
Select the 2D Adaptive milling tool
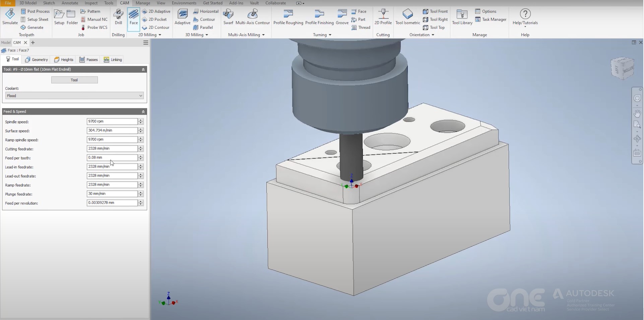coord(156,11)
